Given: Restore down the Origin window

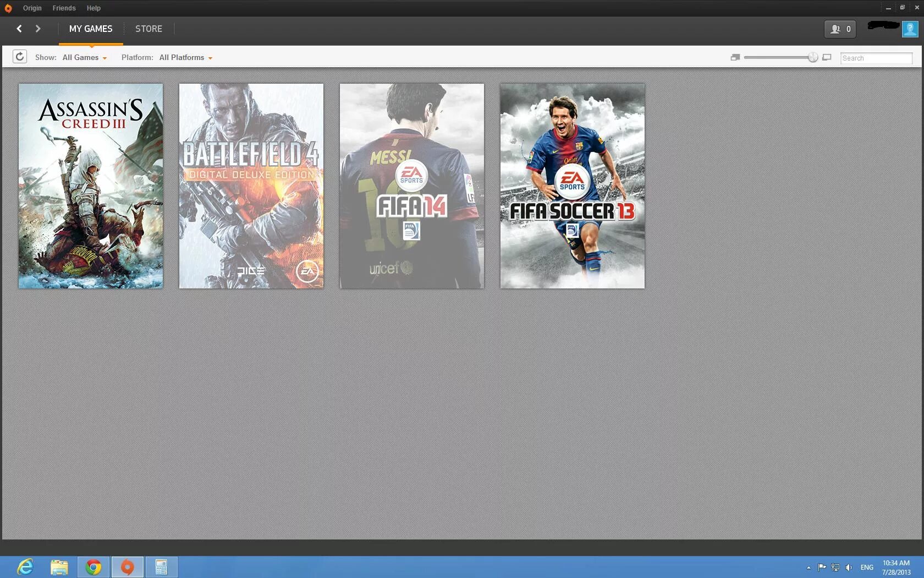Looking at the screenshot, I should [x=903, y=8].
